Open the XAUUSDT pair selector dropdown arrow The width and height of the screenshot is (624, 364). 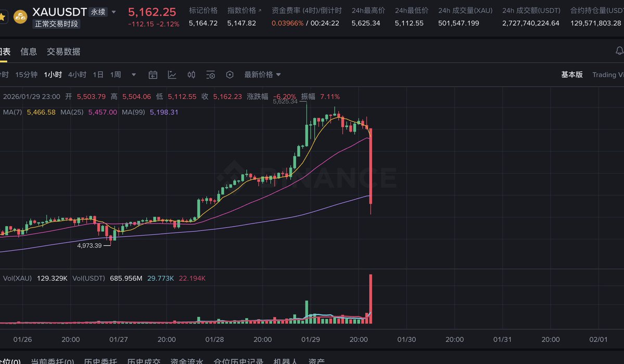114,12
